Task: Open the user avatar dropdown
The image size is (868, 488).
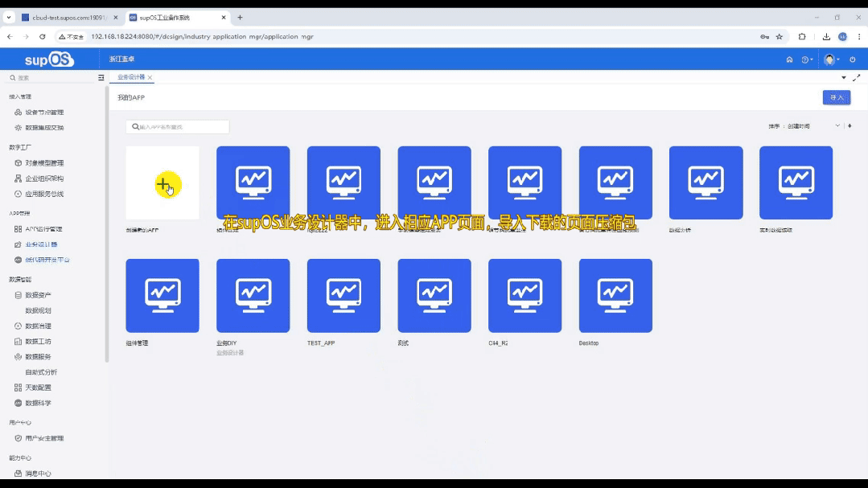Action: [x=832, y=59]
